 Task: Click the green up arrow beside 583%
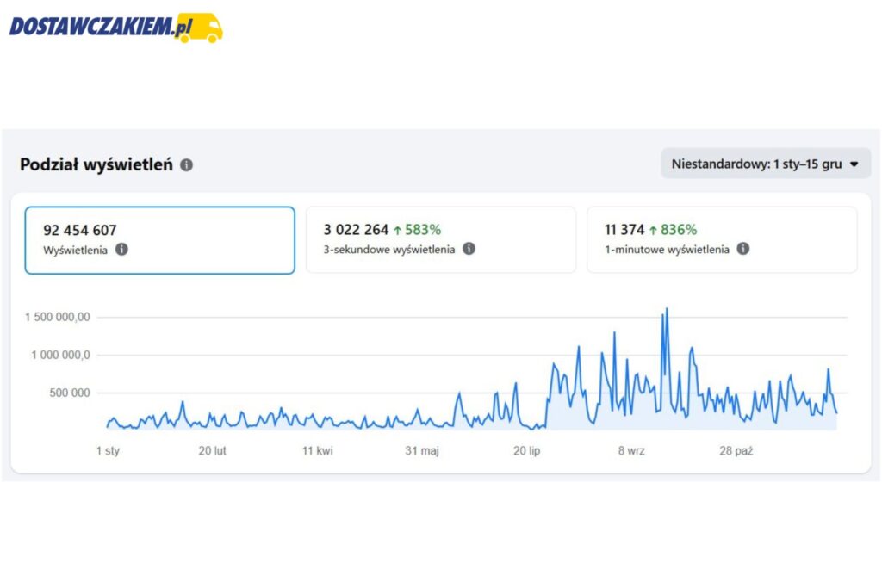tap(397, 230)
